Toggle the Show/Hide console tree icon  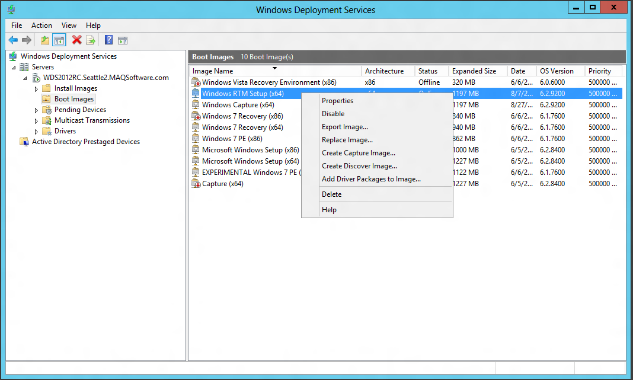[59, 40]
